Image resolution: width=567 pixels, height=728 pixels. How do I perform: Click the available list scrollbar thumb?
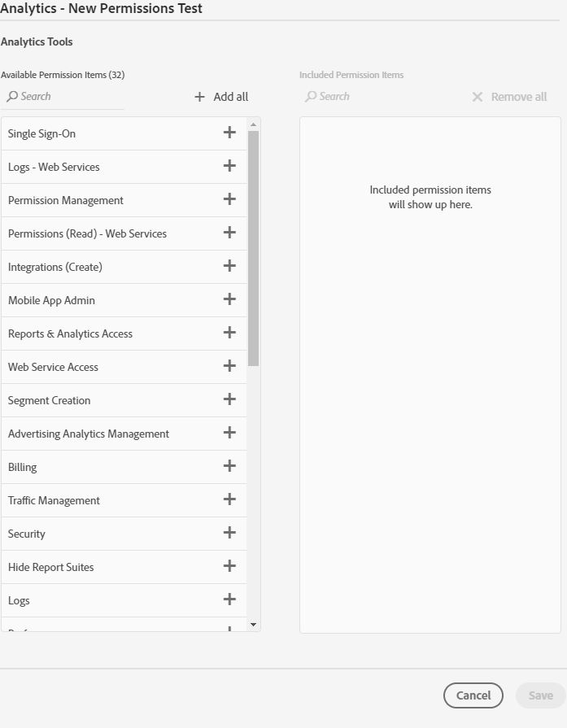click(x=253, y=248)
